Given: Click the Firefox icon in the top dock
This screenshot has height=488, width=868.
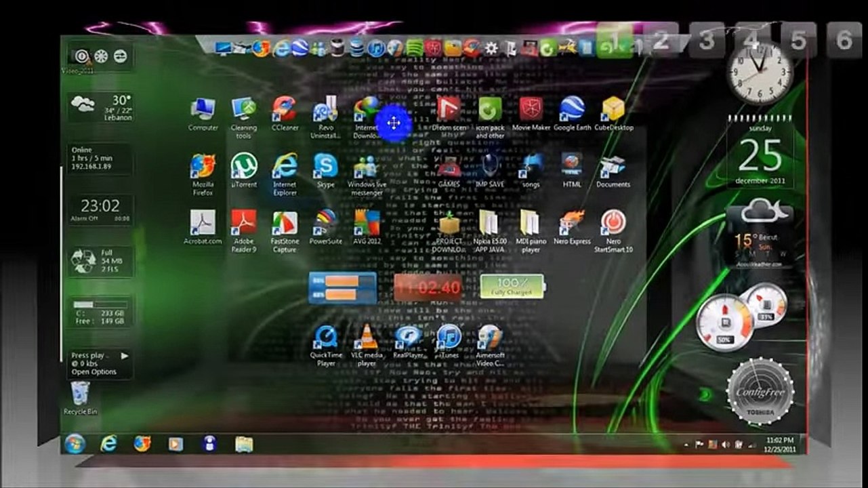Looking at the screenshot, I should point(262,48).
